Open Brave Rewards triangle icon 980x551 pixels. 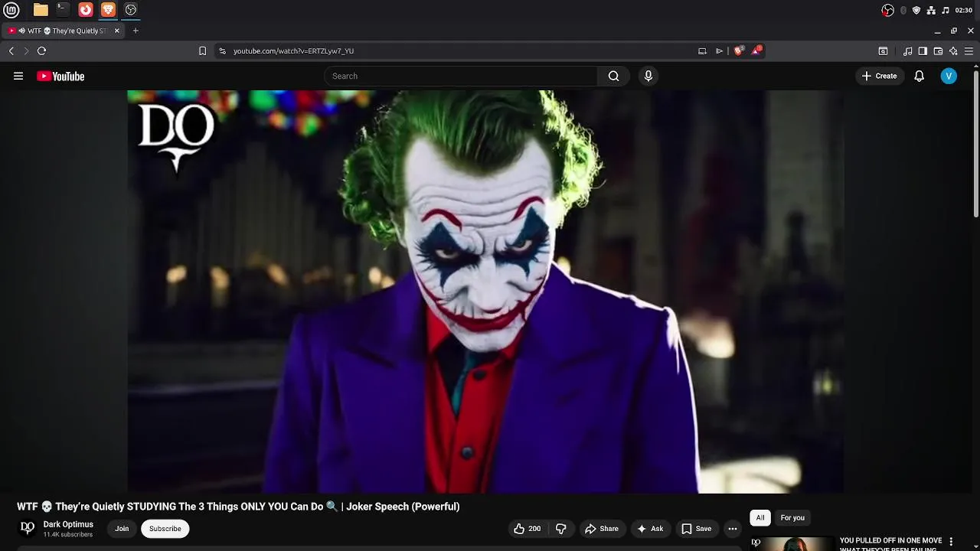pos(756,51)
